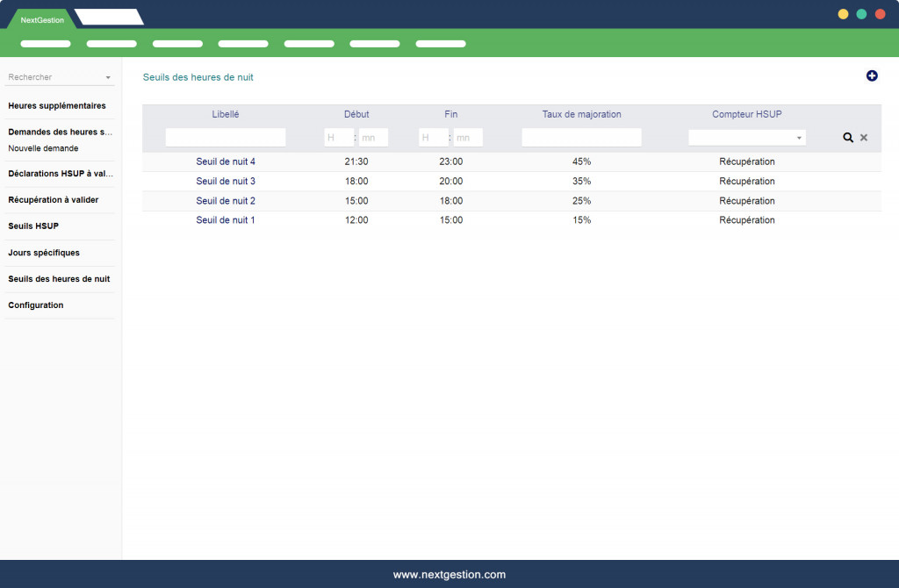Viewport: 899px width, 588px height.
Task: Expand the Rechercher sidebar dropdown
Action: point(108,77)
